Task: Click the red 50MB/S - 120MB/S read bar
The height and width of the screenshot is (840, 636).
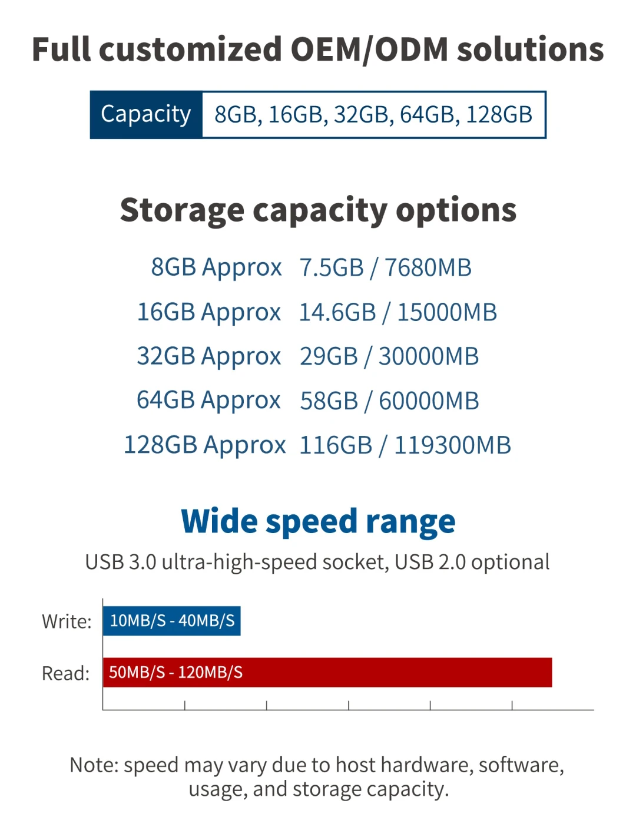Action: pos(327,673)
